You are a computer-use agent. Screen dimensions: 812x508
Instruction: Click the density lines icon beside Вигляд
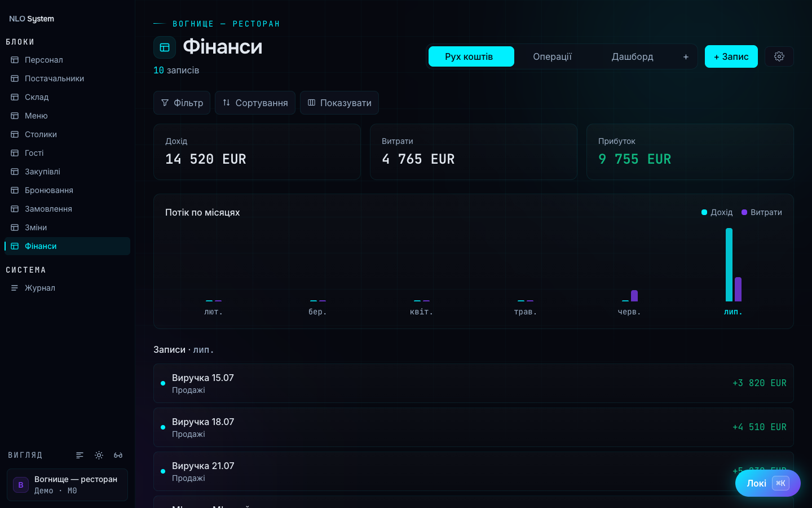tap(80, 455)
